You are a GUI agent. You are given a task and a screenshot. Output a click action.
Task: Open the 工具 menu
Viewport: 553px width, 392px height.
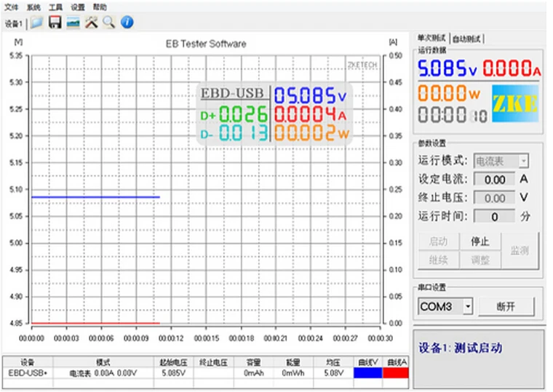pyautogui.click(x=55, y=7)
